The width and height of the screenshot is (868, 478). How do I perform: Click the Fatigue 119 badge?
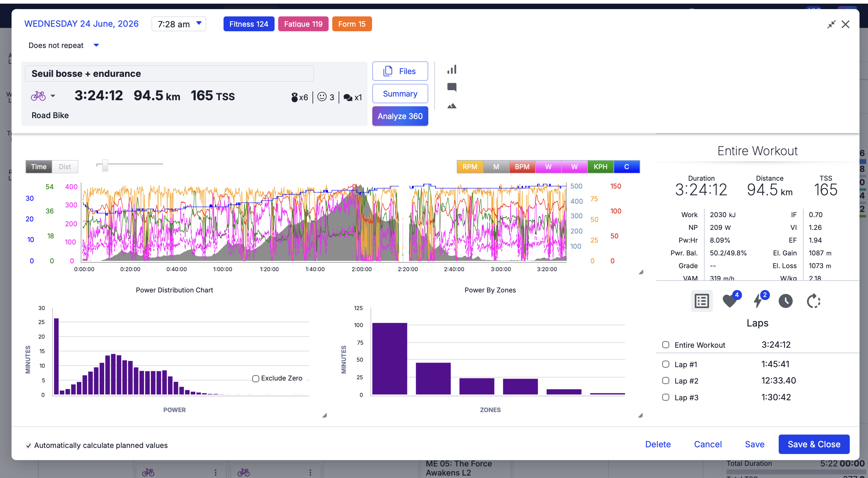click(x=303, y=24)
